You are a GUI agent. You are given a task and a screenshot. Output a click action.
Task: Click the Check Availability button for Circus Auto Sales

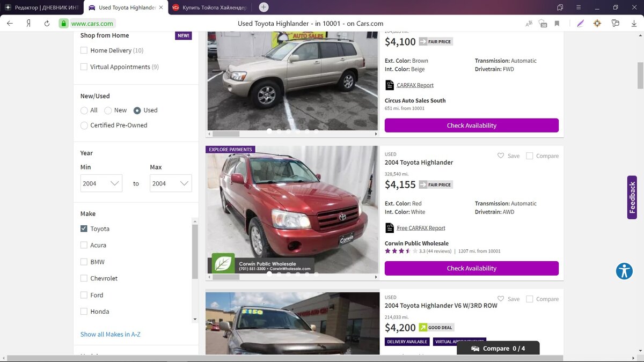[x=472, y=125]
